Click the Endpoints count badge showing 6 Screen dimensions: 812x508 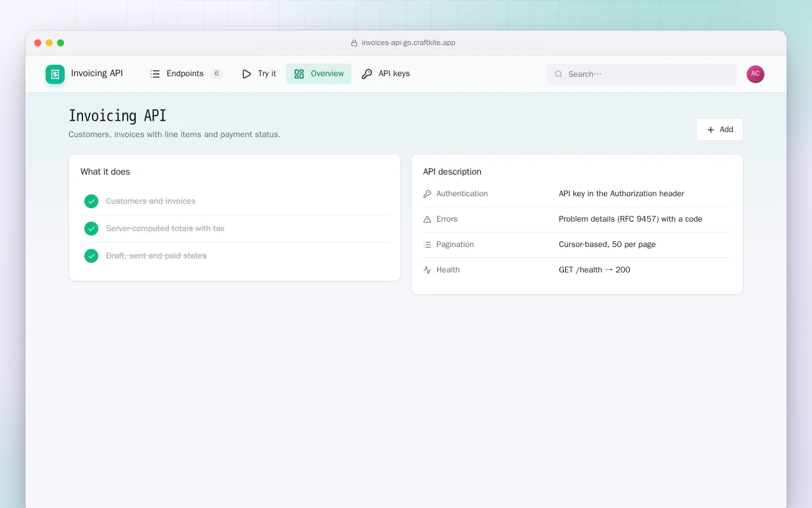coord(217,74)
